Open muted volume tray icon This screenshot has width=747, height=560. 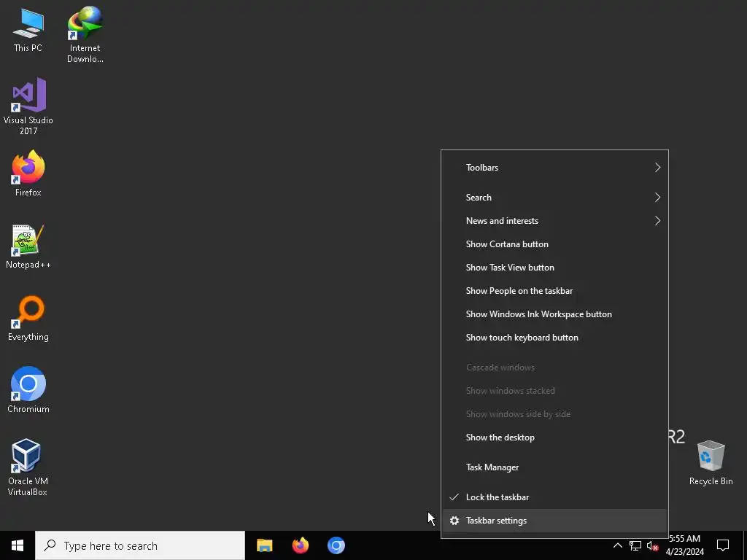[653, 545]
